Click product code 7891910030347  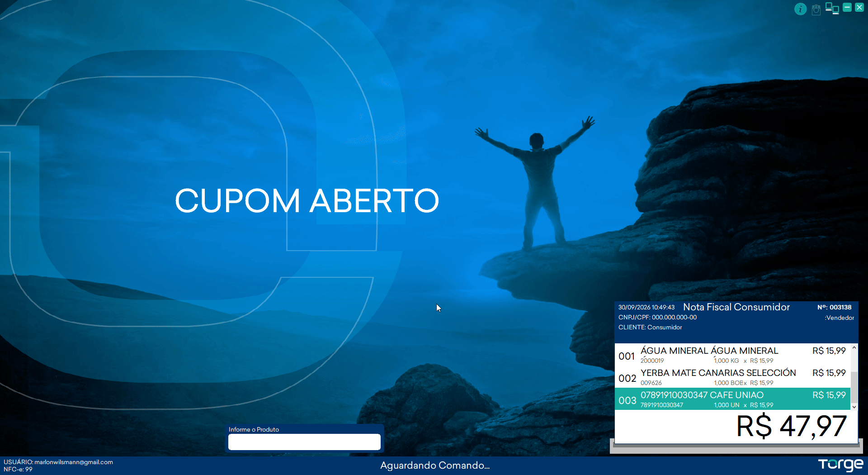(662, 405)
